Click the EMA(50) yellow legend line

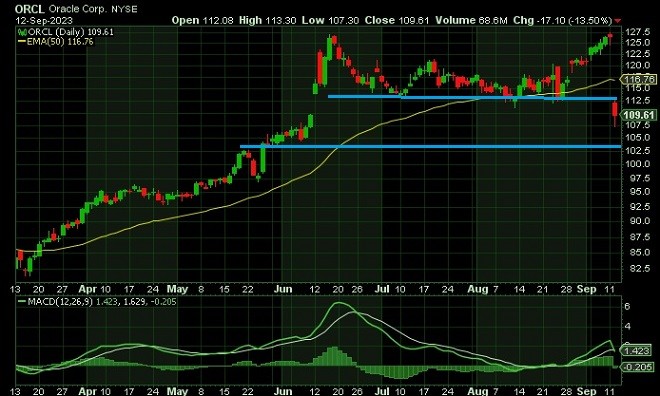click(22, 42)
